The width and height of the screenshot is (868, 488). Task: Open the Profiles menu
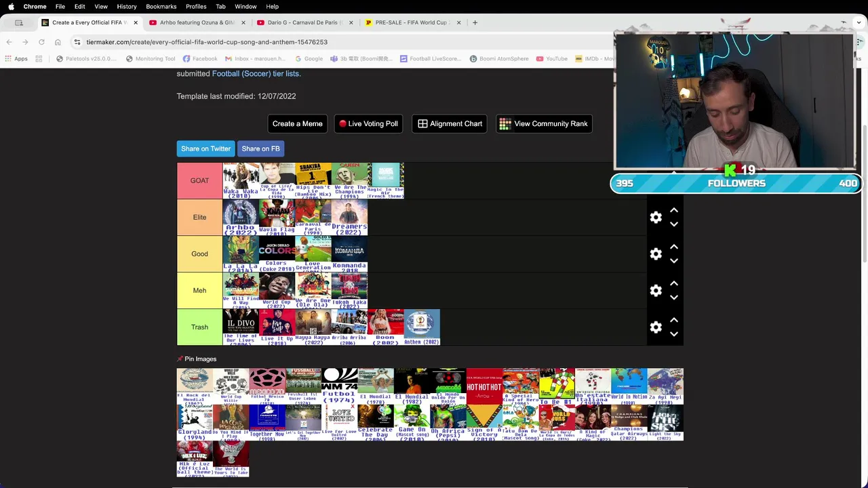tap(196, 6)
